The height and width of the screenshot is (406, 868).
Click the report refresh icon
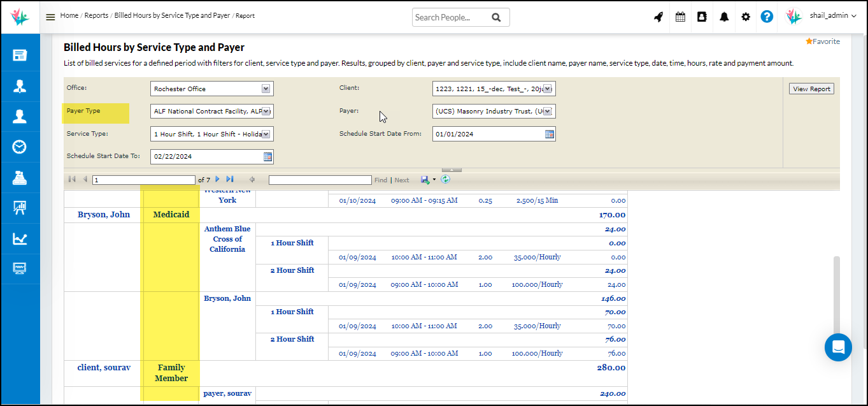pos(446,180)
